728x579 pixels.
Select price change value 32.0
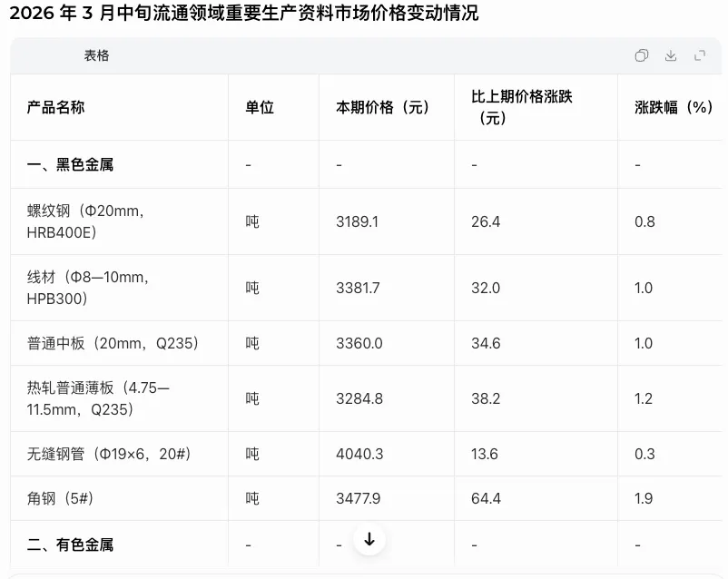[486, 288]
